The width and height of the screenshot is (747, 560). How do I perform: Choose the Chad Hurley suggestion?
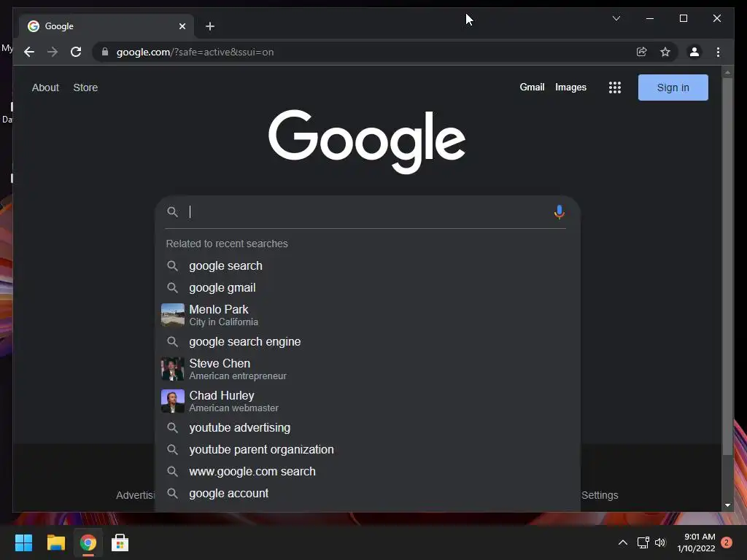tap(368, 401)
